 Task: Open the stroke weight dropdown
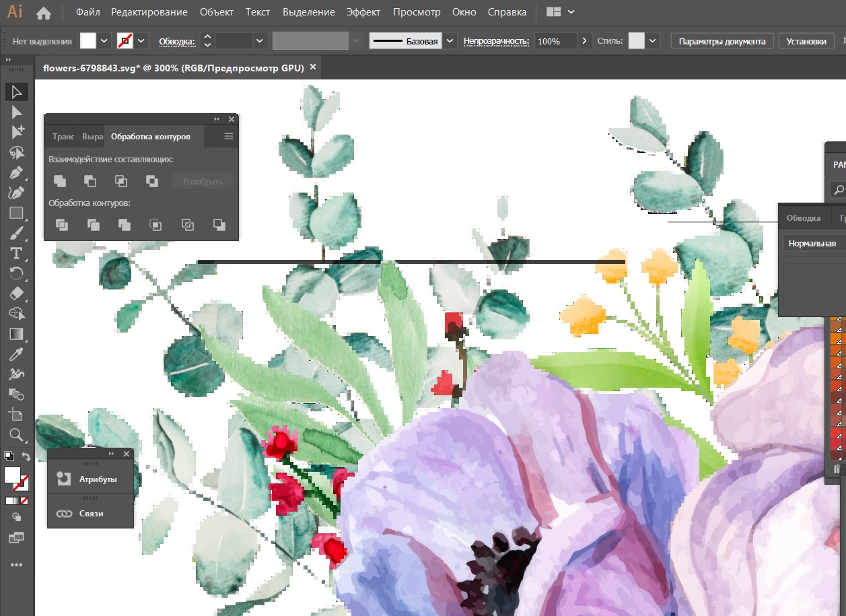click(260, 41)
